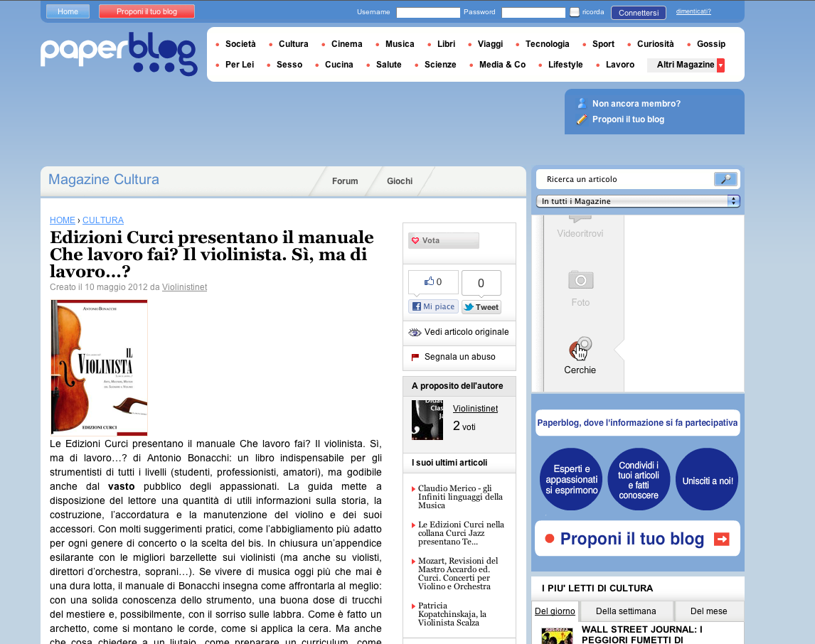The height and width of the screenshot is (644, 815).
Task: Click the Il Violinista book cover image
Action: 99,367
